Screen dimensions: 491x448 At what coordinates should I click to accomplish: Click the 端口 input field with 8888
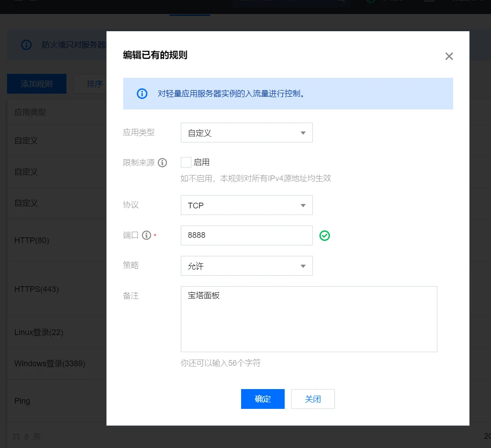point(247,235)
